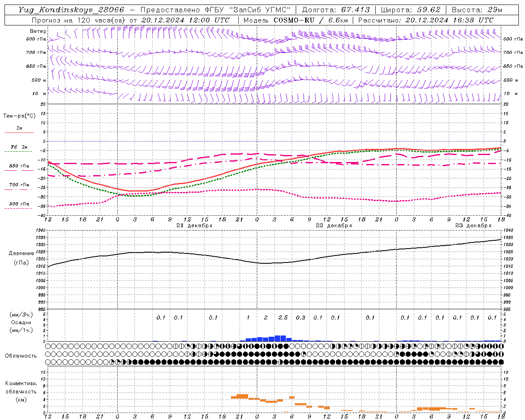Click the Высота: 29м value
This screenshot has height=420, width=525.
(x=477, y=10)
